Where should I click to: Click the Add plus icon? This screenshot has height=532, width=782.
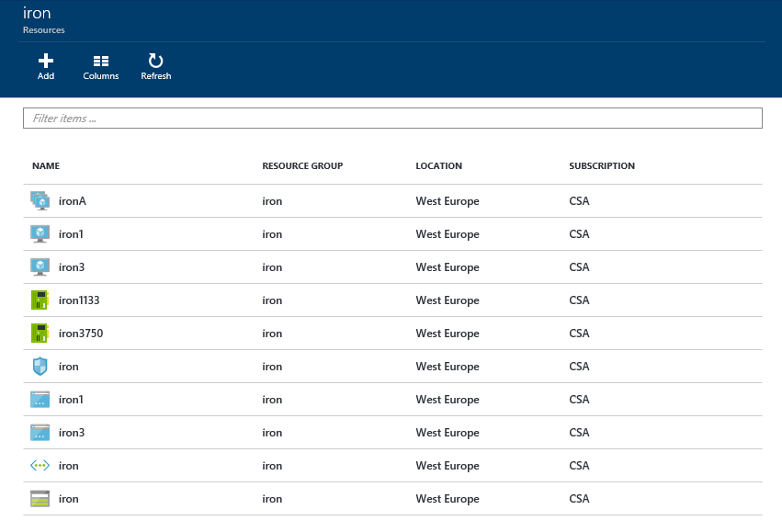46,61
